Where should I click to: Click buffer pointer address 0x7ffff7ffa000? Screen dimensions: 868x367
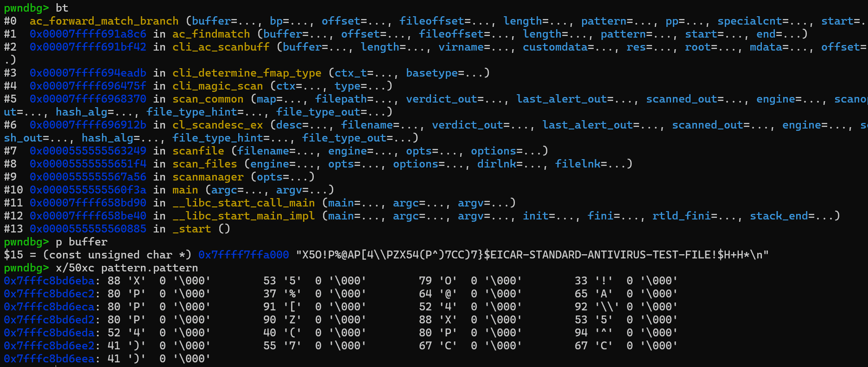(243, 255)
